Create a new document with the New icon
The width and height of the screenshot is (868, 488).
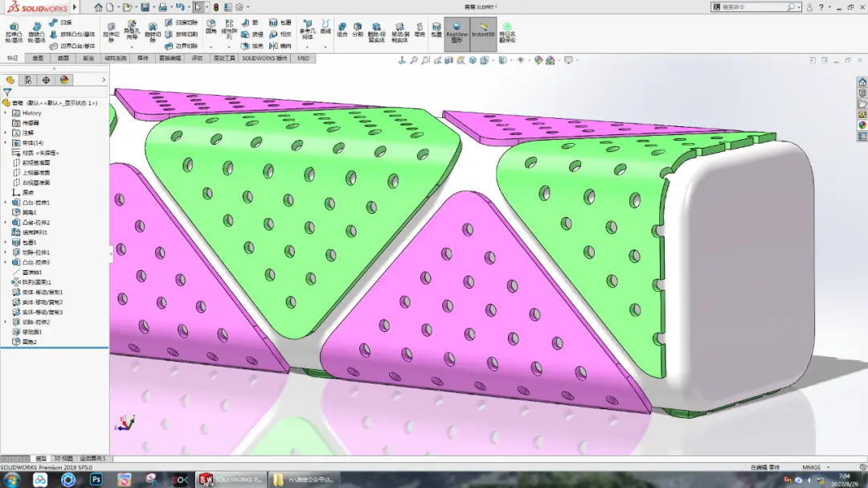click(110, 7)
